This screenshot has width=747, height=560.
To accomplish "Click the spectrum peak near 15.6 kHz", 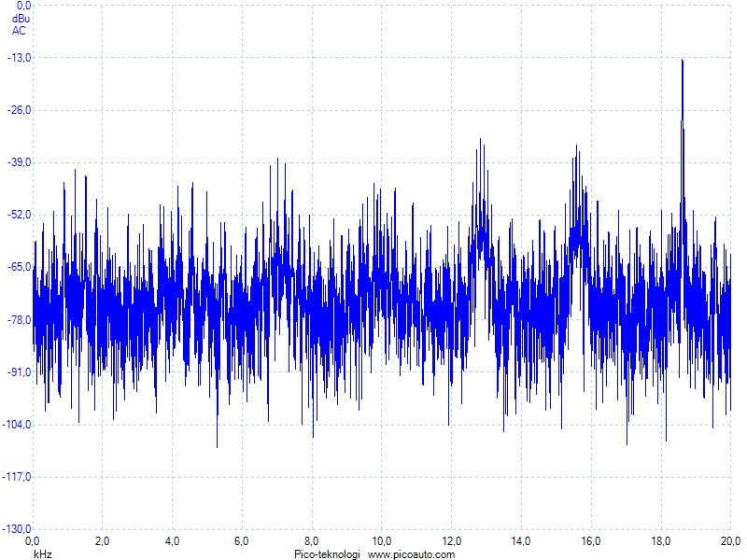I will pyautogui.click(x=576, y=146).
